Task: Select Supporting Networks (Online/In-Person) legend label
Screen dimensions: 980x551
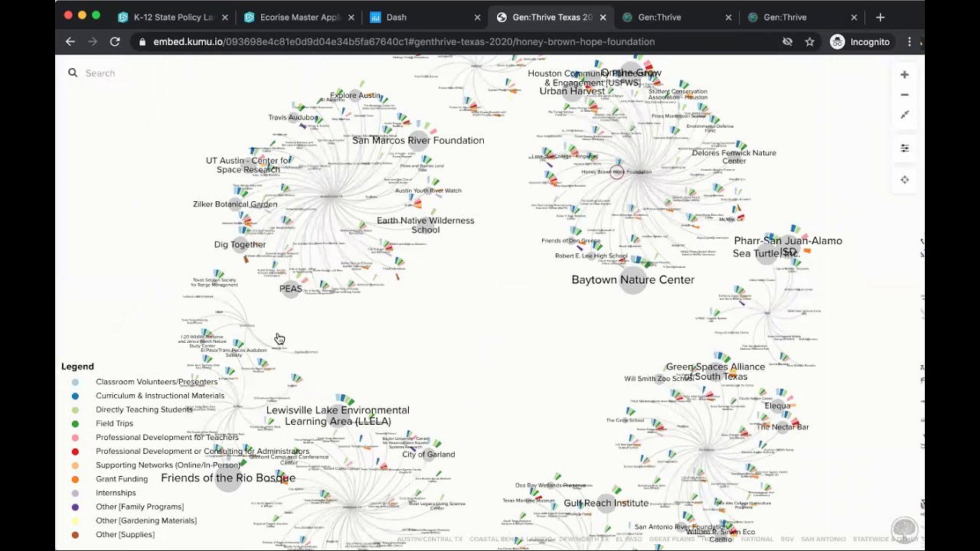Action: pos(168,465)
